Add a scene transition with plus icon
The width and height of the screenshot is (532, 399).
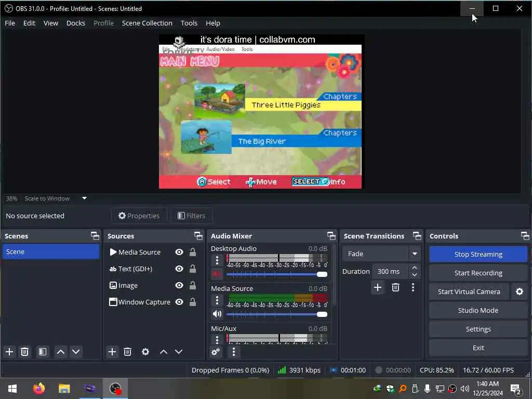click(378, 288)
